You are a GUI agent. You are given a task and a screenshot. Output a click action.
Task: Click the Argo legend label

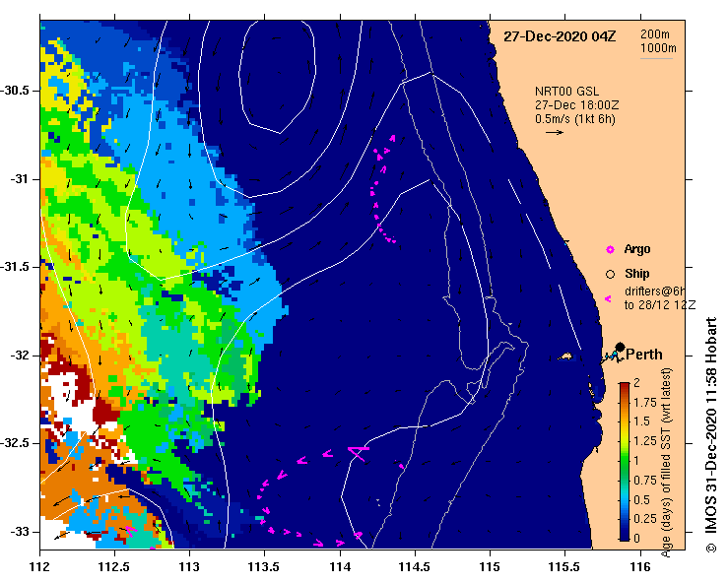pos(637,249)
